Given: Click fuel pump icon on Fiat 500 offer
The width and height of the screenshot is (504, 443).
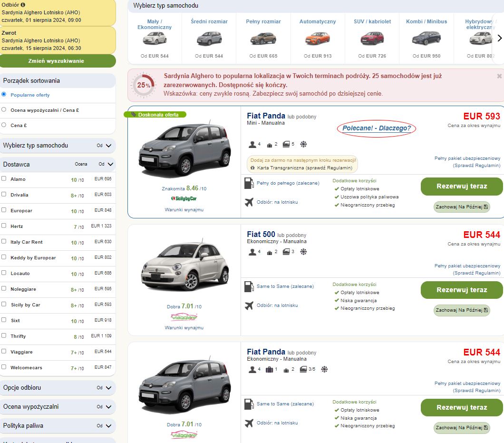Looking at the screenshot, I should (x=249, y=286).
